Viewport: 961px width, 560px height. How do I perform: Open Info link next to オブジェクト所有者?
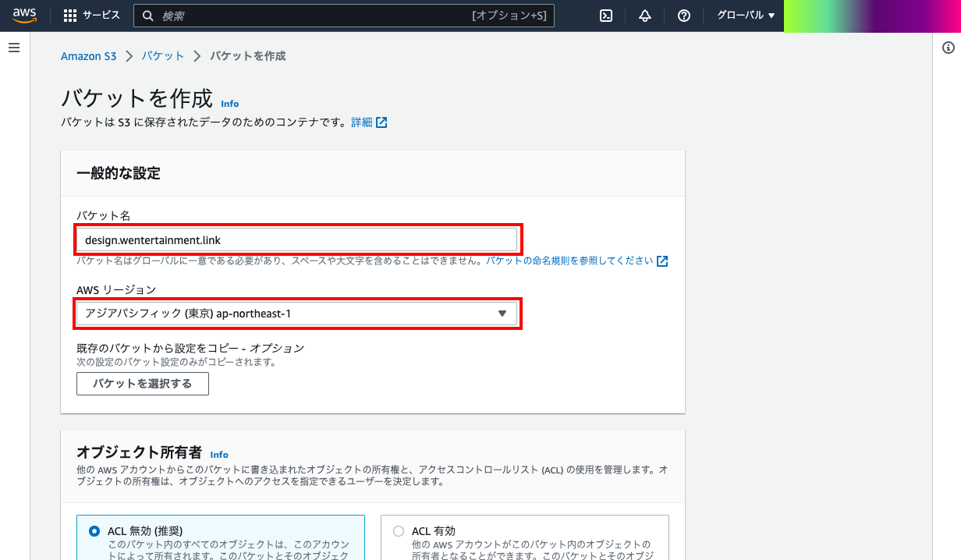pyautogui.click(x=219, y=455)
